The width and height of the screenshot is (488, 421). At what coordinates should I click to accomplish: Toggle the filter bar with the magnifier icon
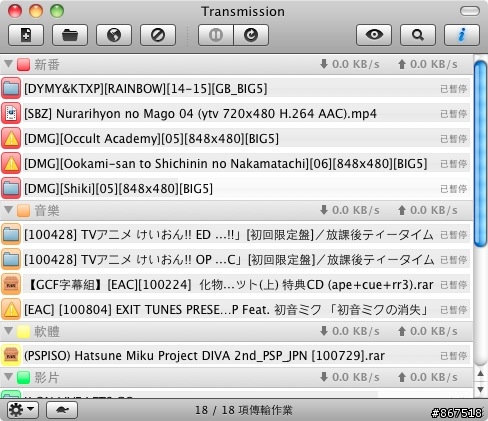click(x=418, y=35)
